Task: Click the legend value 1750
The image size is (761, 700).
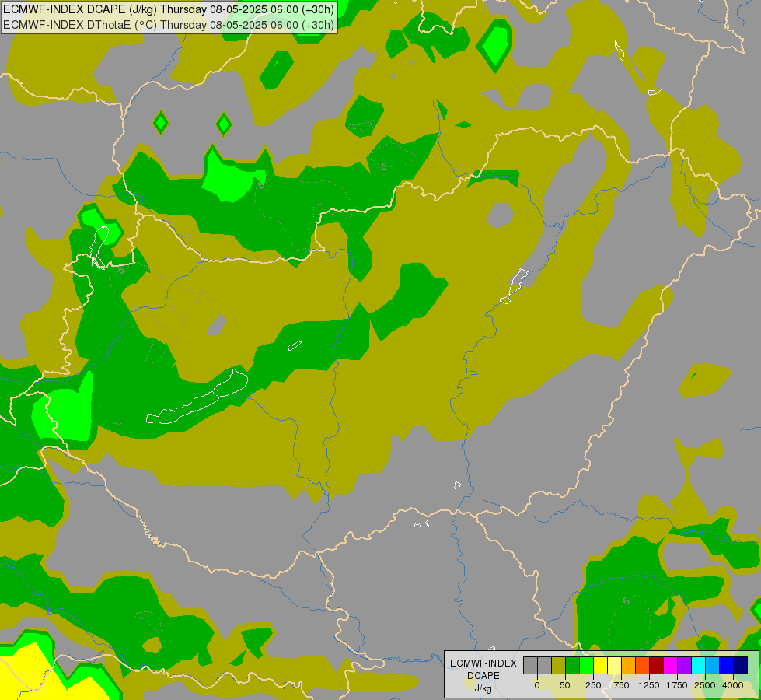Action: [677, 685]
